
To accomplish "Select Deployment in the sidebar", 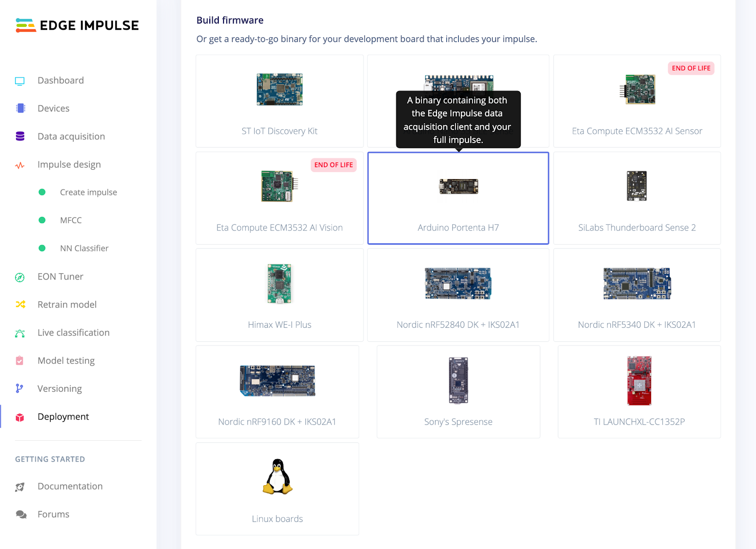I will (x=63, y=417).
